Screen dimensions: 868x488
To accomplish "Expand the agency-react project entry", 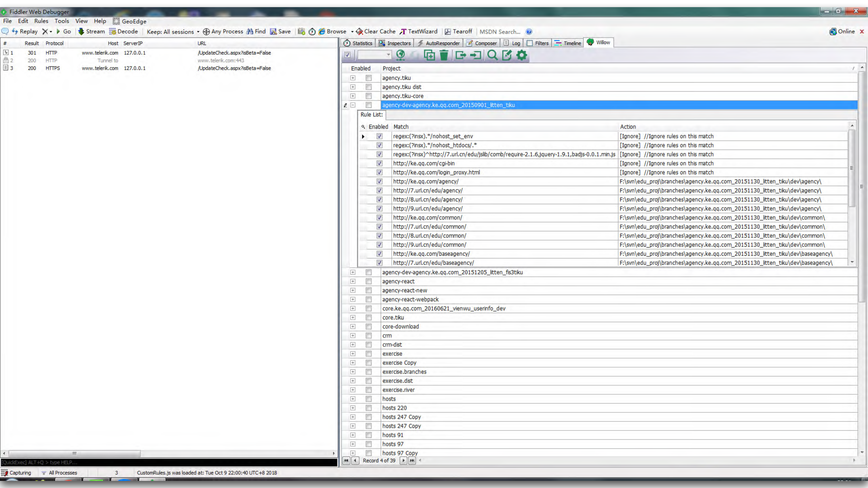I will point(353,281).
